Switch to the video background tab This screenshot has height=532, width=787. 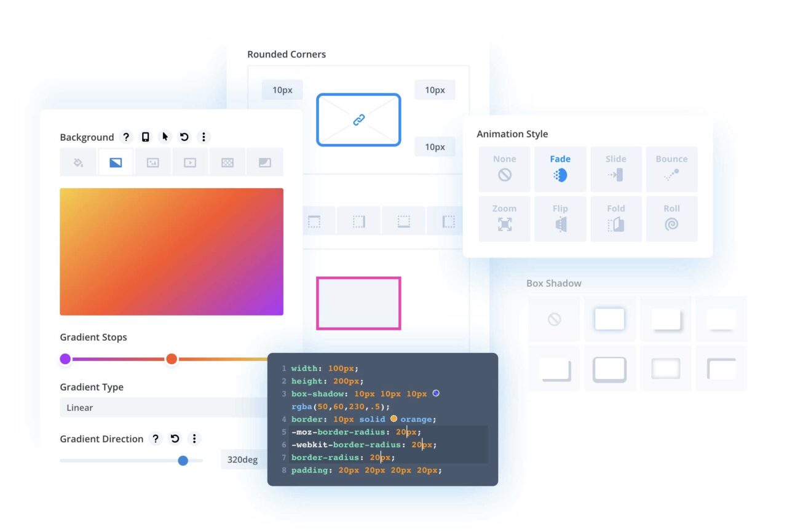coord(190,162)
